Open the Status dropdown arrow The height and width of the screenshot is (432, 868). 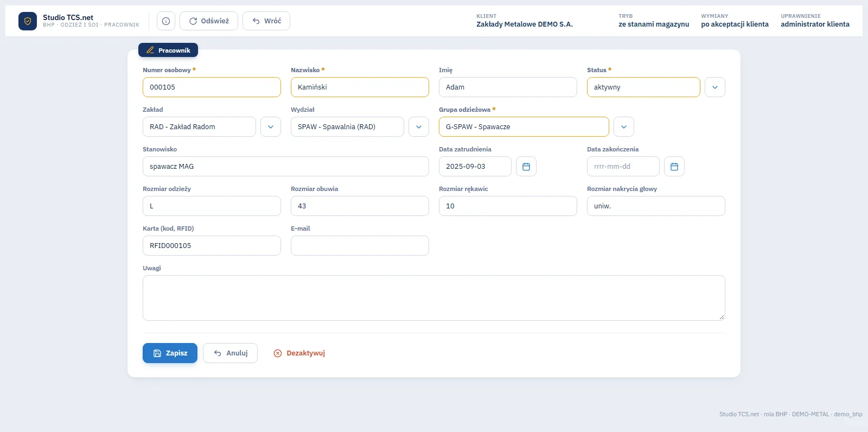point(715,87)
